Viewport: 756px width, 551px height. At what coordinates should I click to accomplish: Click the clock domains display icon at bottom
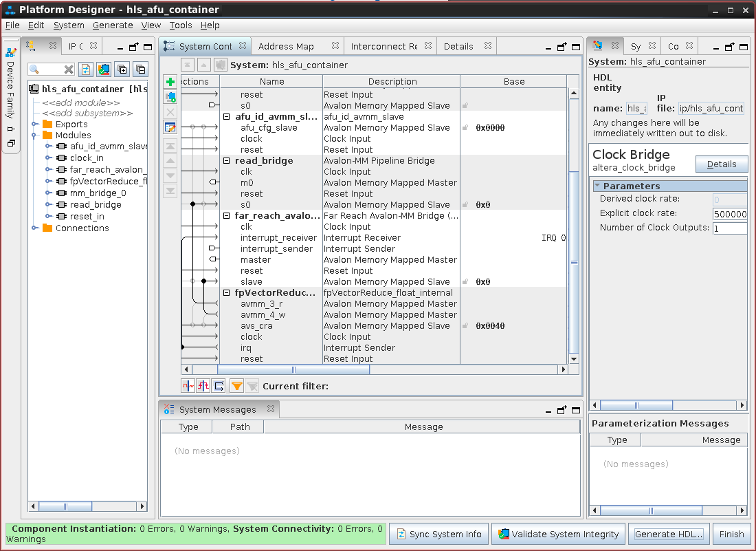[x=188, y=386]
